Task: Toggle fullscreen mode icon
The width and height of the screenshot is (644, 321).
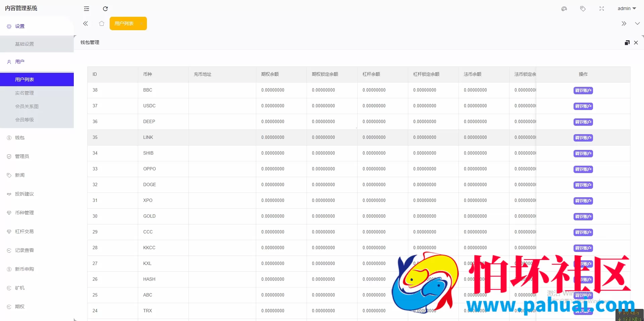Action: (602, 9)
